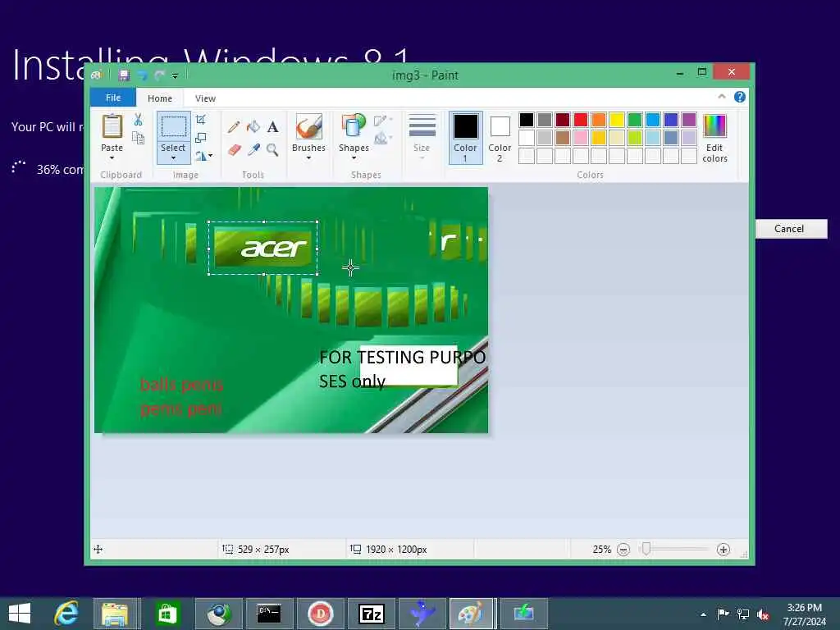This screenshot has width=840, height=630.
Task: Open Internet Explorer from taskbar
Action: pyautogui.click(x=66, y=614)
